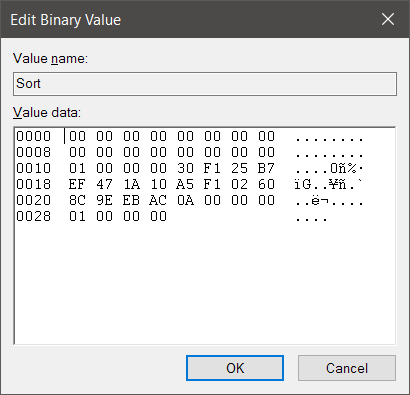Click hex byte 1A in row 0018

[x=131, y=184]
